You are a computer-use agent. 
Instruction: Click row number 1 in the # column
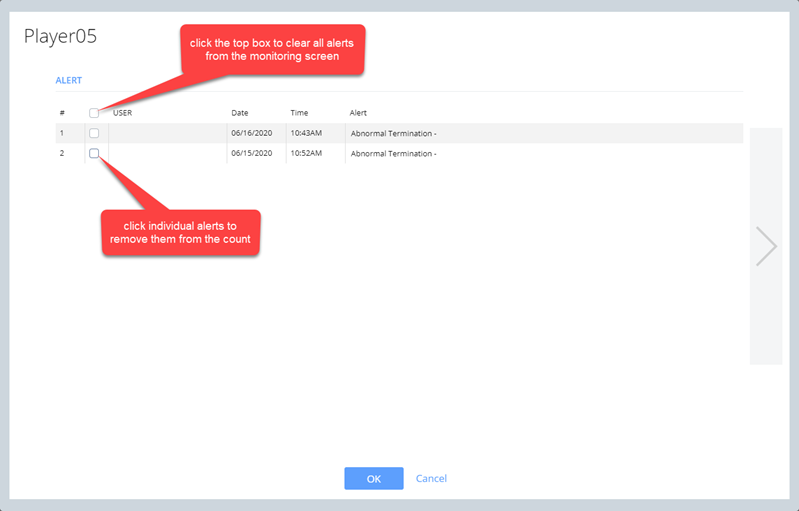(x=62, y=133)
